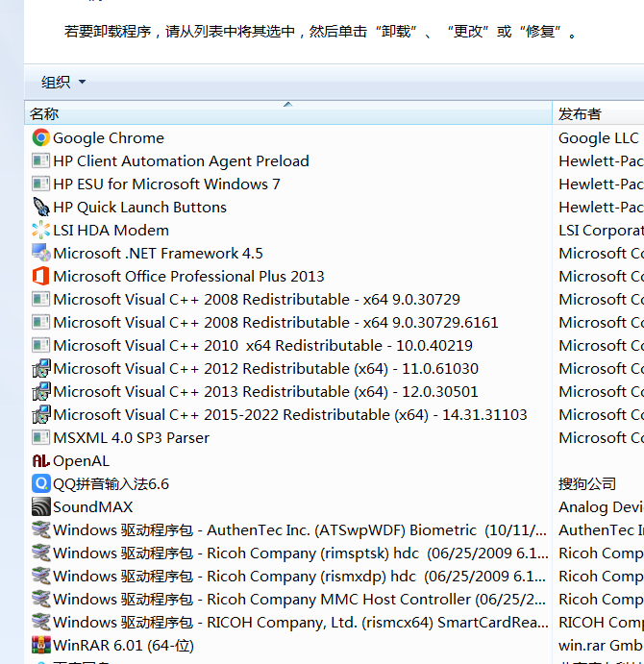Select Ricoh Company (rismxdp) hdc driver package
The image size is (644, 664).
coord(300,576)
